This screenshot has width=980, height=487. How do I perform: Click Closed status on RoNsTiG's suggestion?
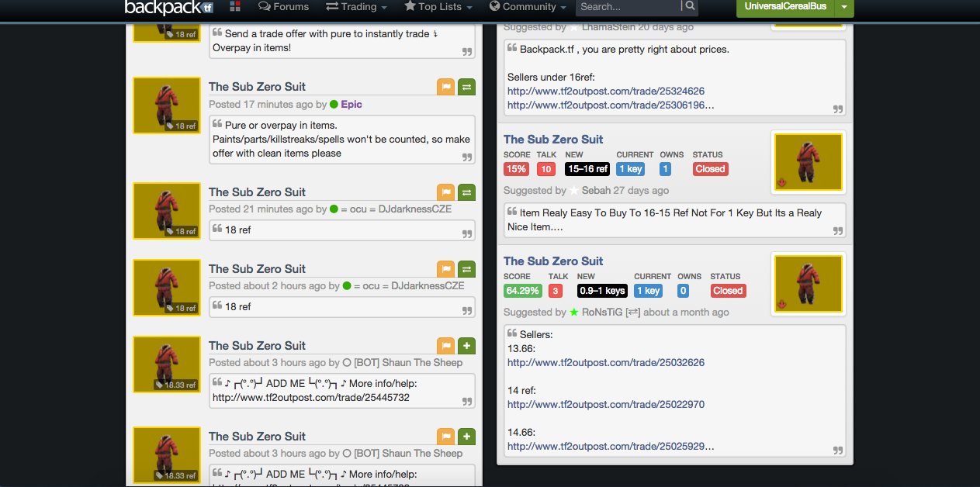[728, 291]
